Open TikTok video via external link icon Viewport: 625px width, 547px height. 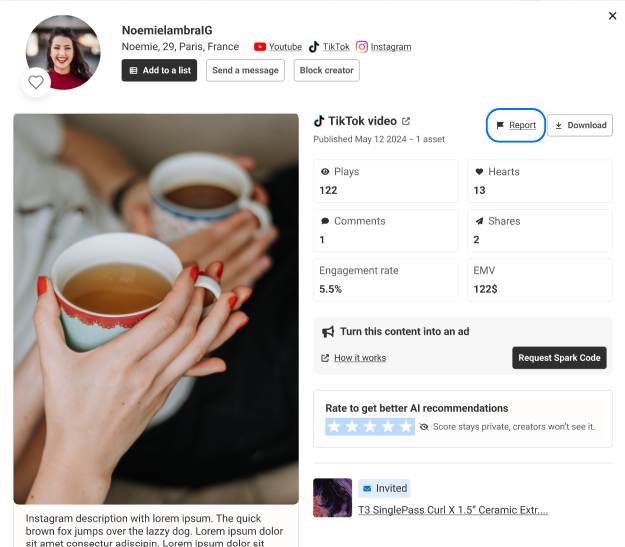point(406,122)
